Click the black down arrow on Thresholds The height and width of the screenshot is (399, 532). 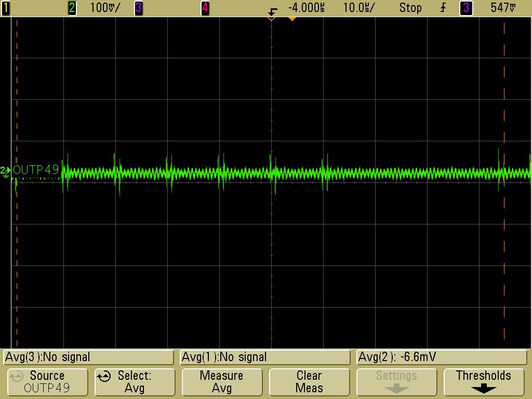pos(484,389)
